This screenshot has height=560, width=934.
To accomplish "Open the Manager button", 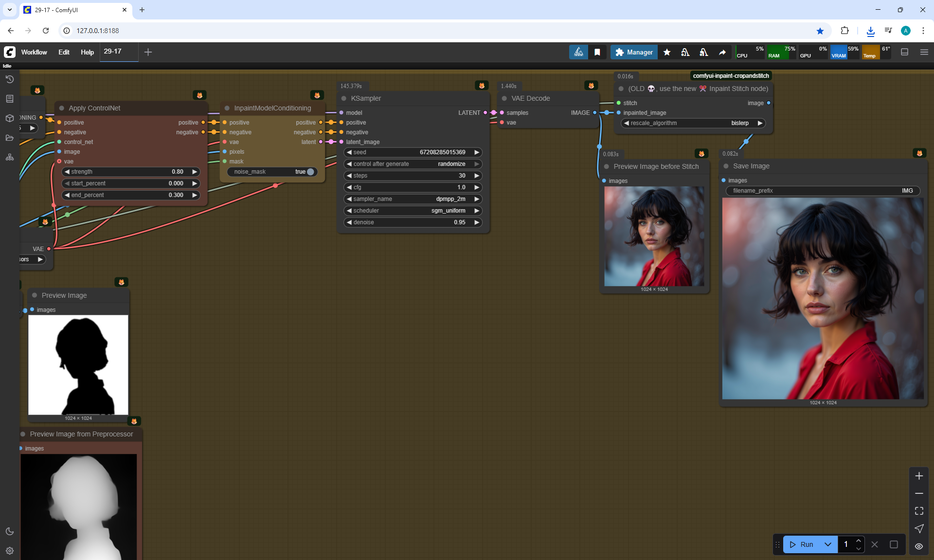I will (634, 52).
